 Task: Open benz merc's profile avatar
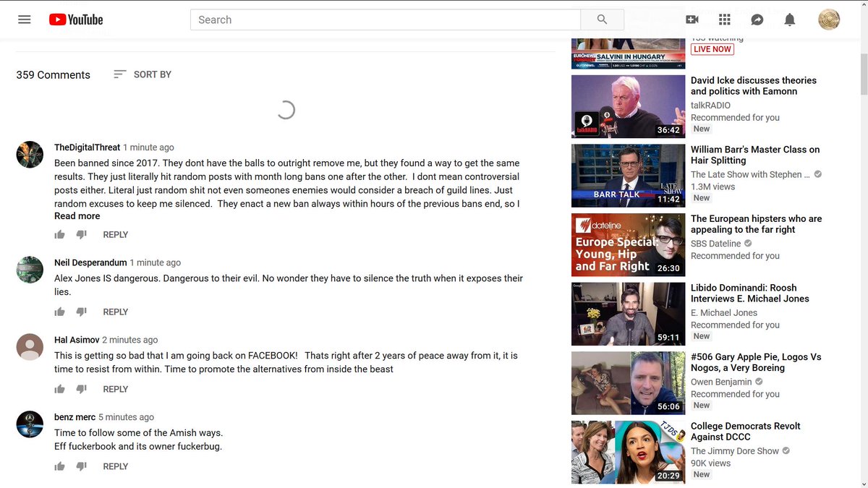(30, 424)
